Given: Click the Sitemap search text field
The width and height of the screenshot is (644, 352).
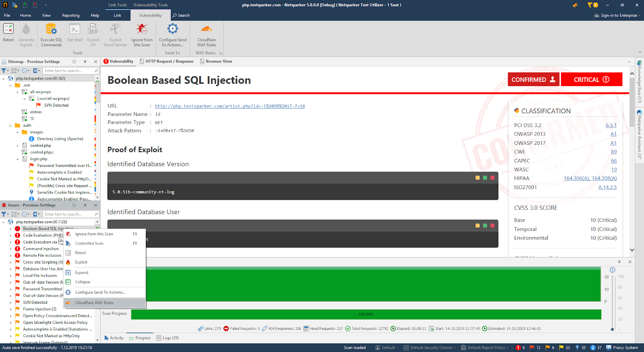Looking at the screenshot, I should coord(68,71).
